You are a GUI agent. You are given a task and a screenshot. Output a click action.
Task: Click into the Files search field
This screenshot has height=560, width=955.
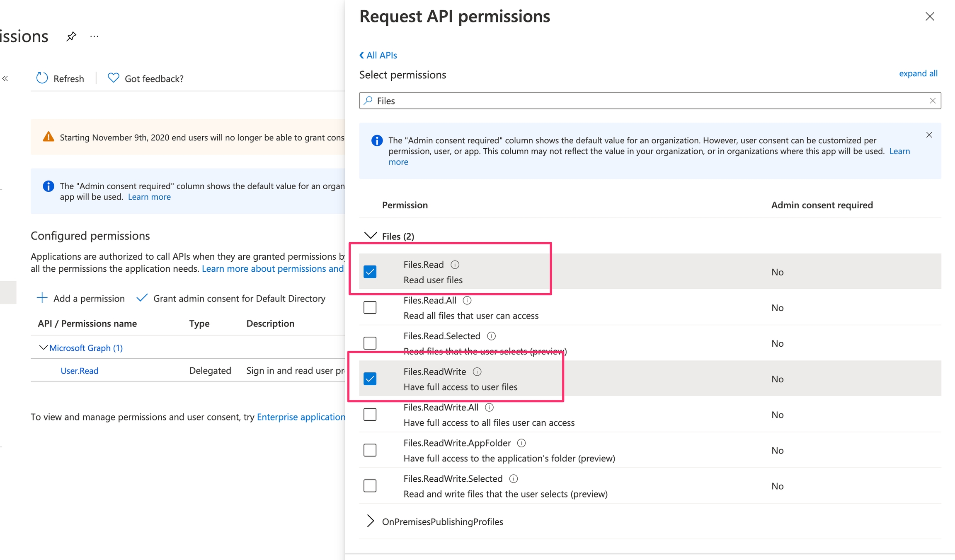point(622,101)
